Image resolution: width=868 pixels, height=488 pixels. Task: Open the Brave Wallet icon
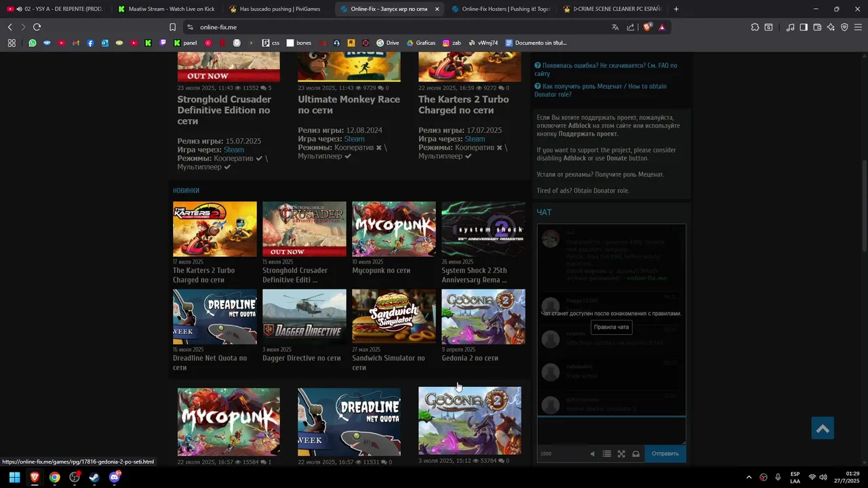coord(817,27)
